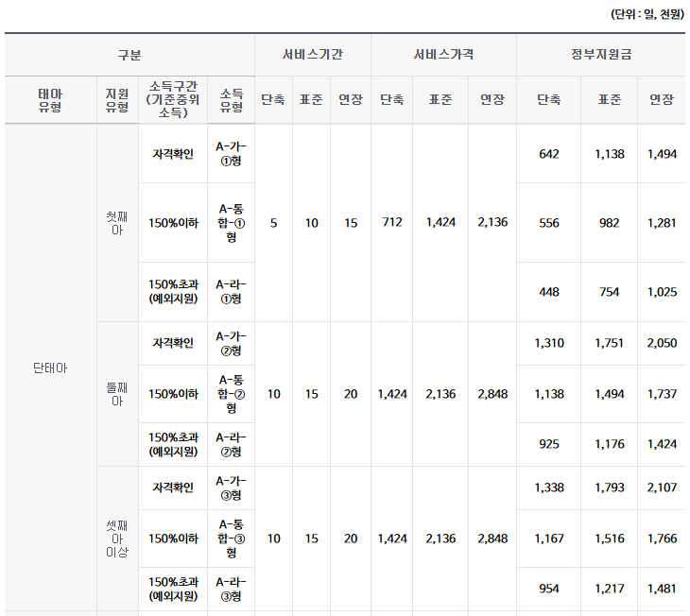
Task: Click 1,138 in the A-가-①형 row
Action: point(609,154)
